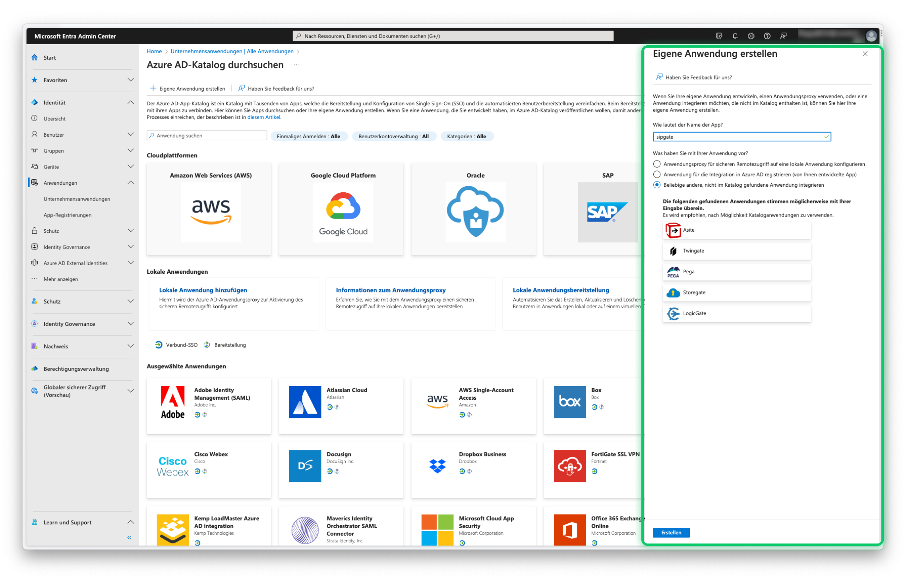
Task: Select radio to register app for Azure AD integration
Action: click(656, 174)
